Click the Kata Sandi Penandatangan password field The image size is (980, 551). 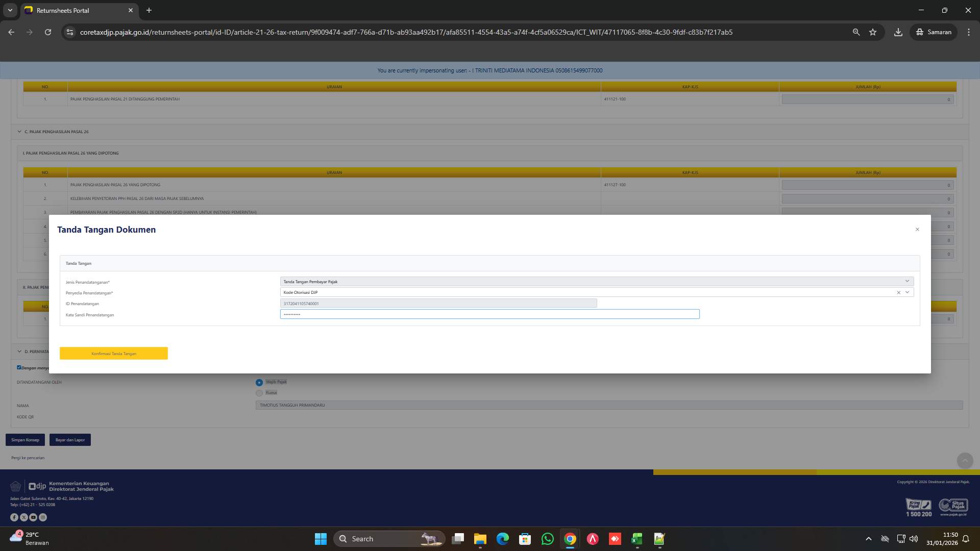click(489, 314)
